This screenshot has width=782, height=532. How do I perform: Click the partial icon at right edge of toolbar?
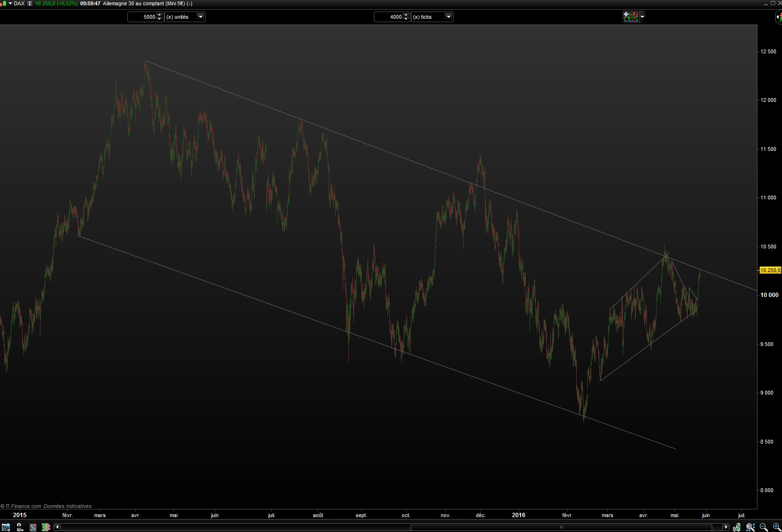779,17
